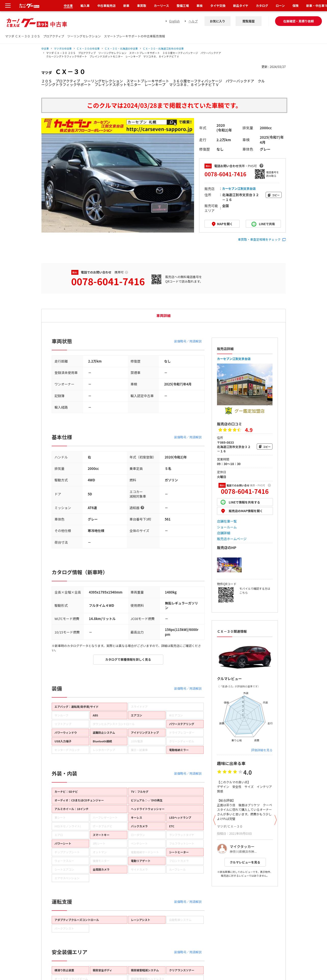Click the パワーシート equipment tag

tap(71, 843)
